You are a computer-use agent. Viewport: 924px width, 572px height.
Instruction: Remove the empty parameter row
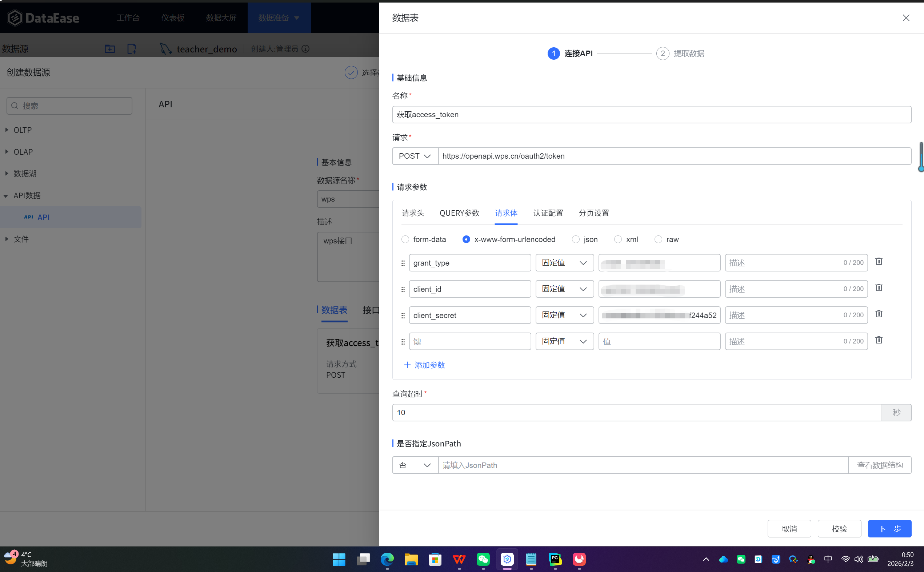click(x=879, y=340)
